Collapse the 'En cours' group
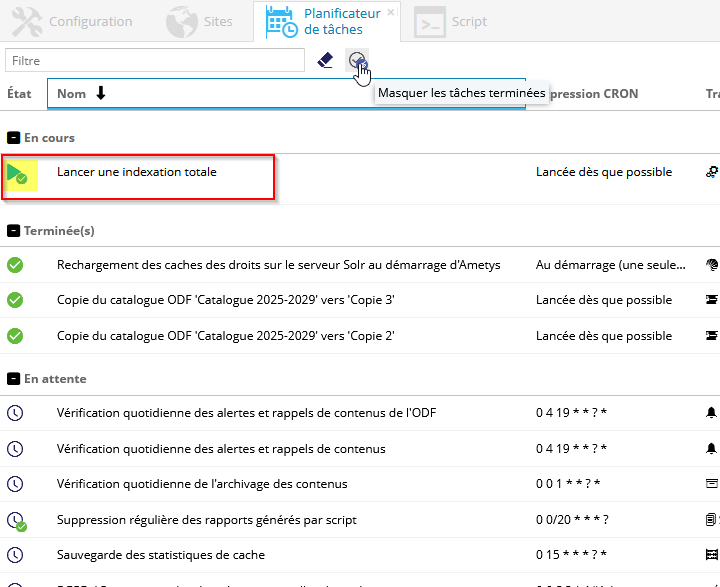The width and height of the screenshot is (720, 587). click(x=13, y=138)
